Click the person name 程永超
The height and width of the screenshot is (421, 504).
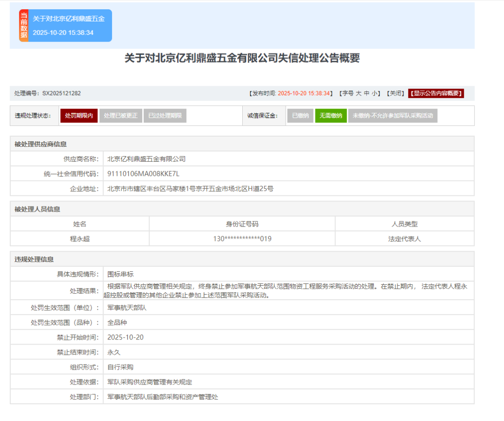(80, 239)
